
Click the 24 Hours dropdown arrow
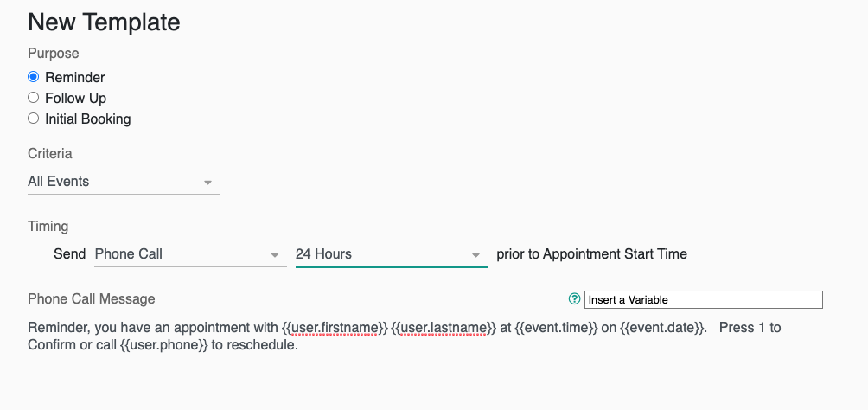(475, 255)
